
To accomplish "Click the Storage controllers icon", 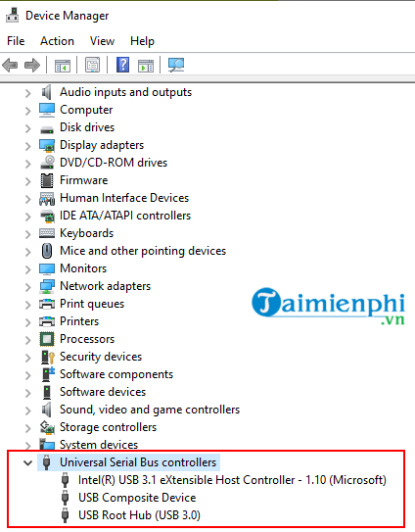I will click(x=47, y=427).
